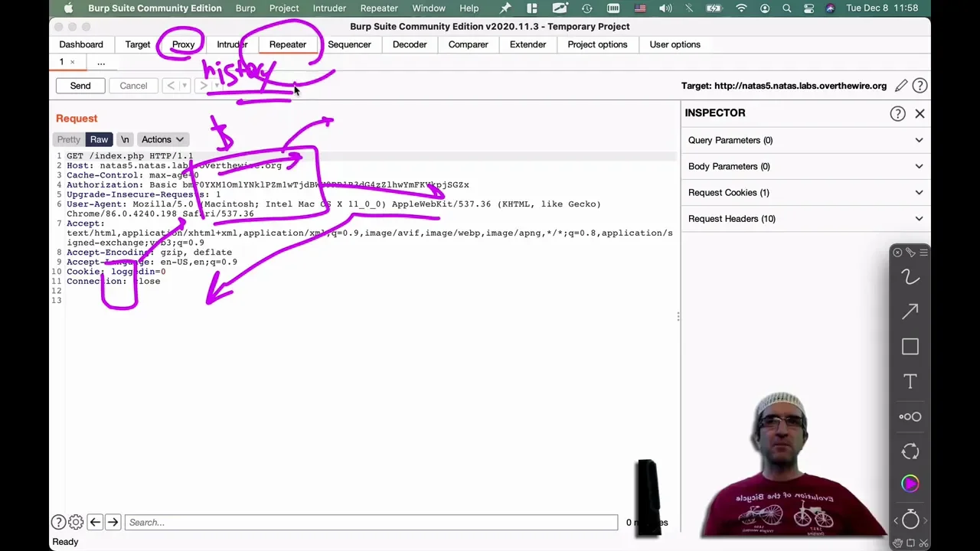Open the Project menu
Image resolution: width=980 pixels, height=551 pixels.
point(284,8)
